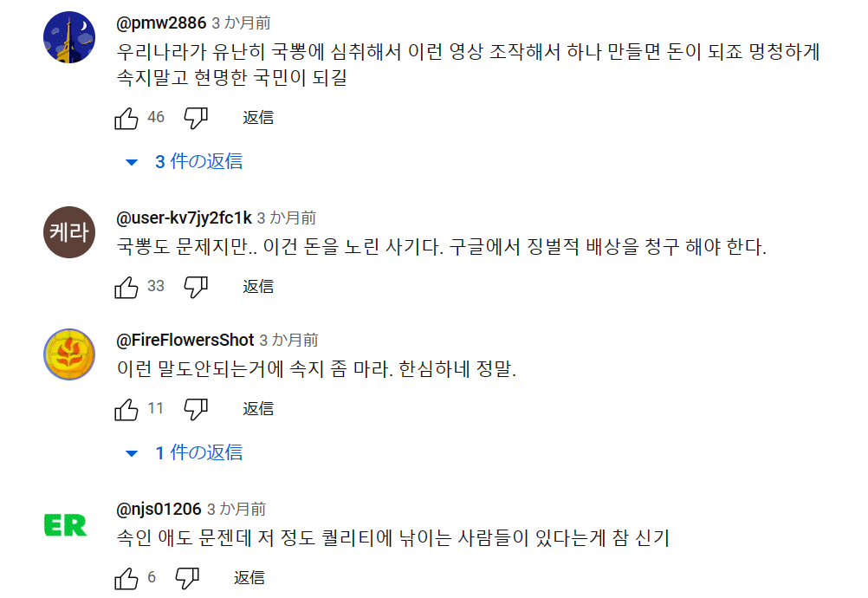Reply to @pmw2886's comment

(x=258, y=118)
